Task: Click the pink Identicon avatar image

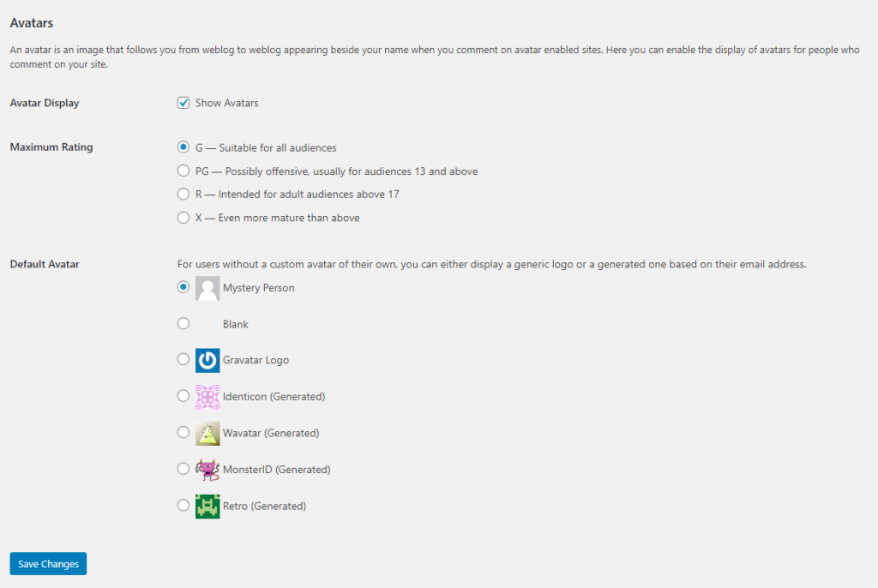Action: tap(207, 397)
